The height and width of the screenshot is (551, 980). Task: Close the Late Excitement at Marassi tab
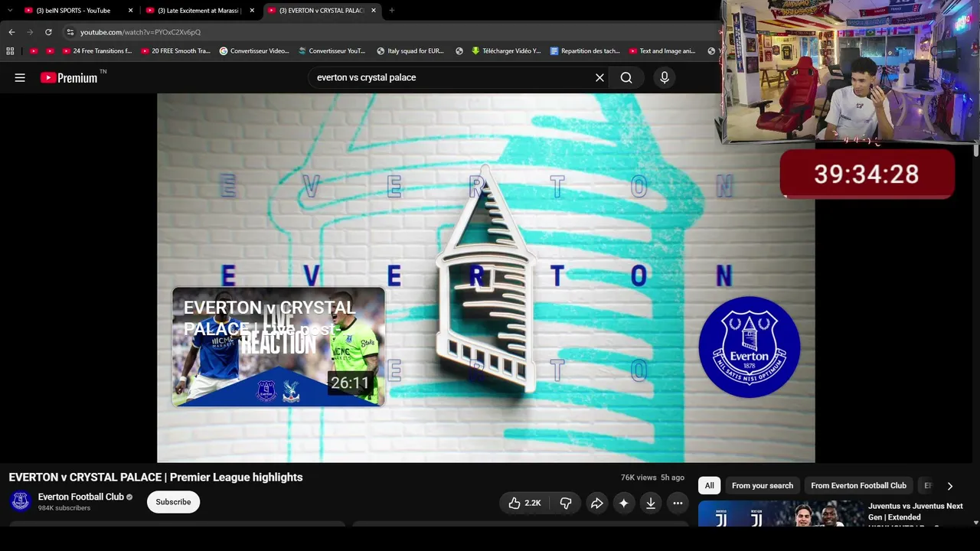(252, 11)
